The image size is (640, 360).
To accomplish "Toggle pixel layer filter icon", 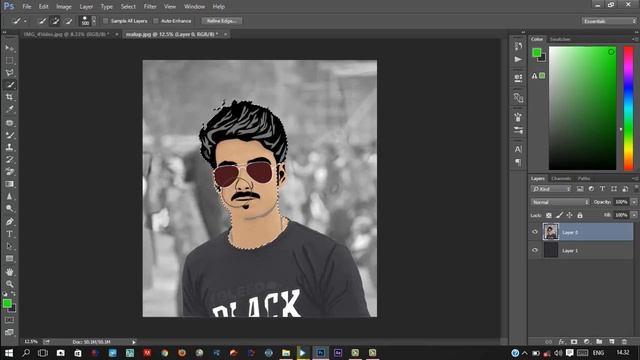I will [580, 189].
